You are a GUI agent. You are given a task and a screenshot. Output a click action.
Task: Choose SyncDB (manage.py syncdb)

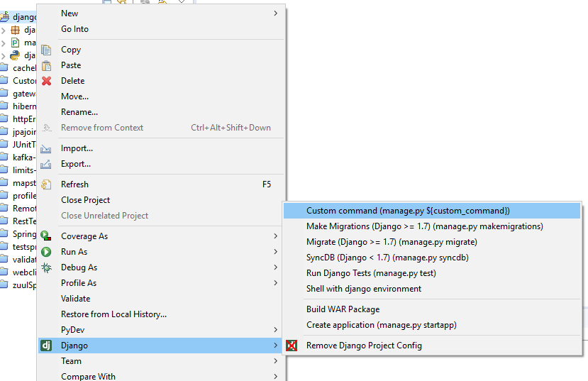pos(432,258)
